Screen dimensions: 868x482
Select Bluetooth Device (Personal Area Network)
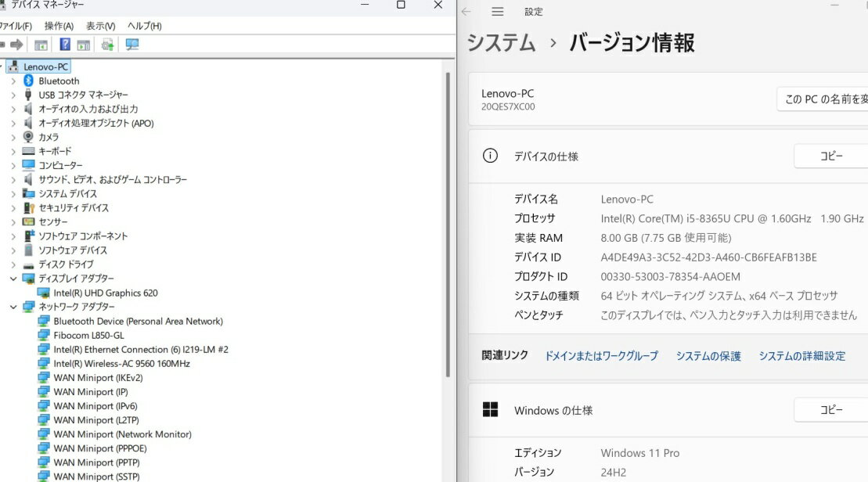[138, 321]
